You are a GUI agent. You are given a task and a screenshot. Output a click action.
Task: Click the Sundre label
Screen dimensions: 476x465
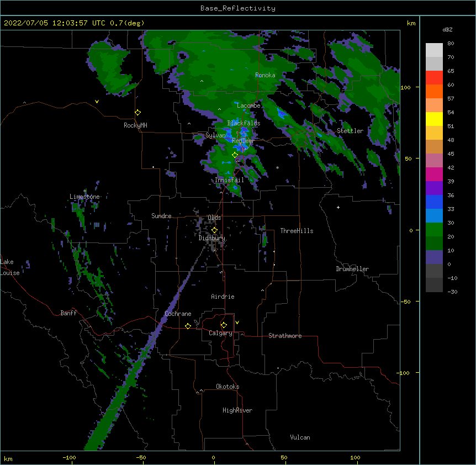point(161,216)
